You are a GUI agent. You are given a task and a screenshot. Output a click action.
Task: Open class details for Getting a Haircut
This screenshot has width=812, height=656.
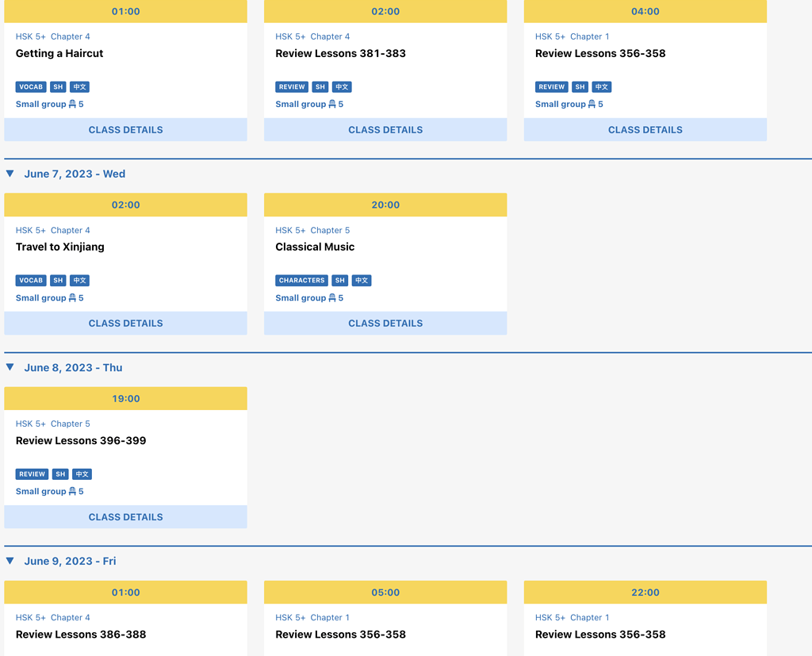pyautogui.click(x=125, y=130)
